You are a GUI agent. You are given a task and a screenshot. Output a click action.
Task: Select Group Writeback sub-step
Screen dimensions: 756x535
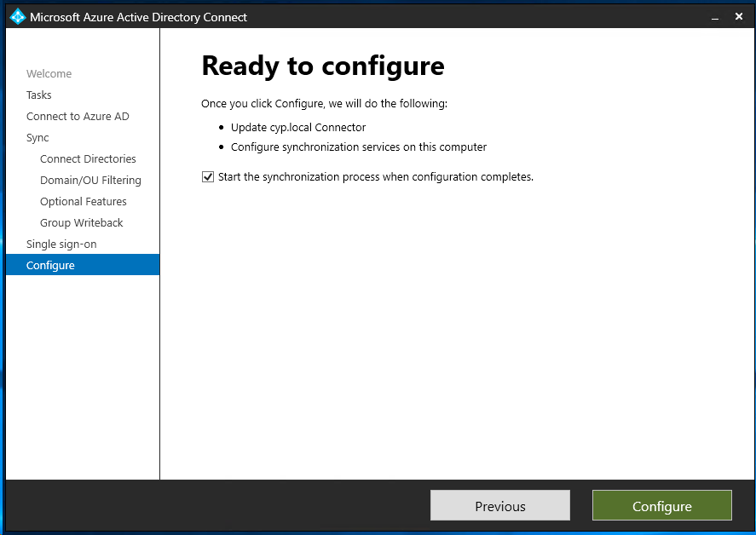click(x=82, y=222)
